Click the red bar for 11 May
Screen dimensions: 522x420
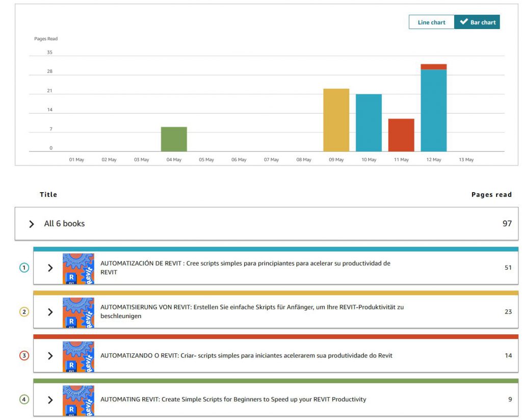401,135
